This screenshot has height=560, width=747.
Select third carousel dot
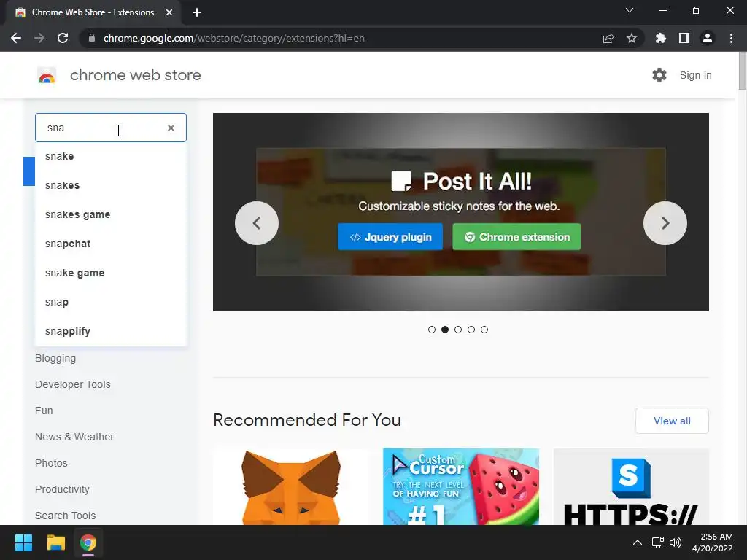click(458, 330)
